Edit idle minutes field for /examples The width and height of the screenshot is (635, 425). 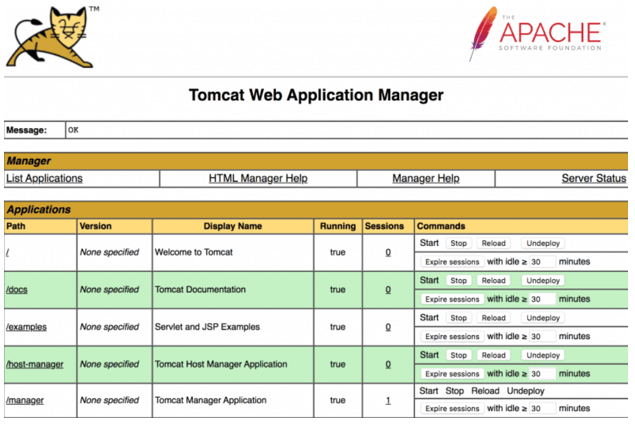[x=542, y=336]
